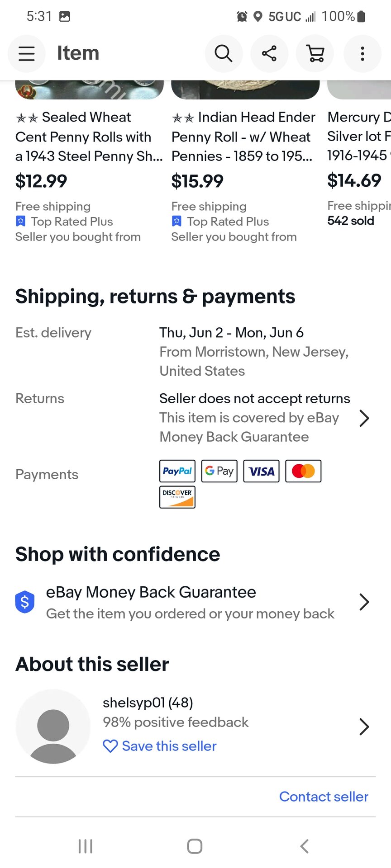
Task: Tap the Google Pay payment logo
Action: (x=219, y=471)
